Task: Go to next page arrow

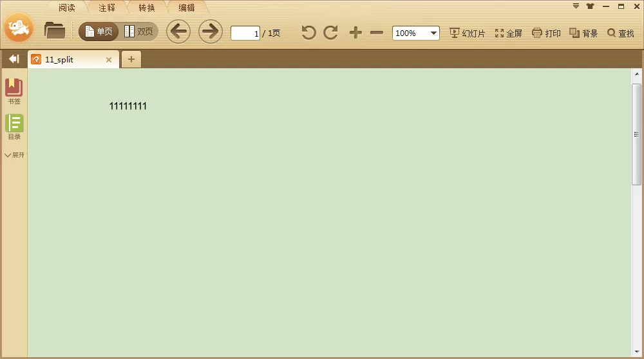Action: click(211, 32)
